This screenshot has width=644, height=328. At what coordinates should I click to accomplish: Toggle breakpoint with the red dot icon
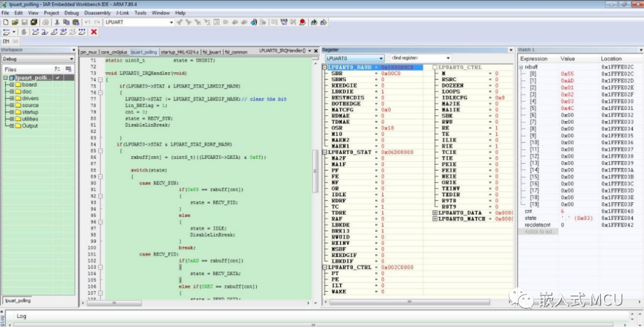tap(303, 22)
